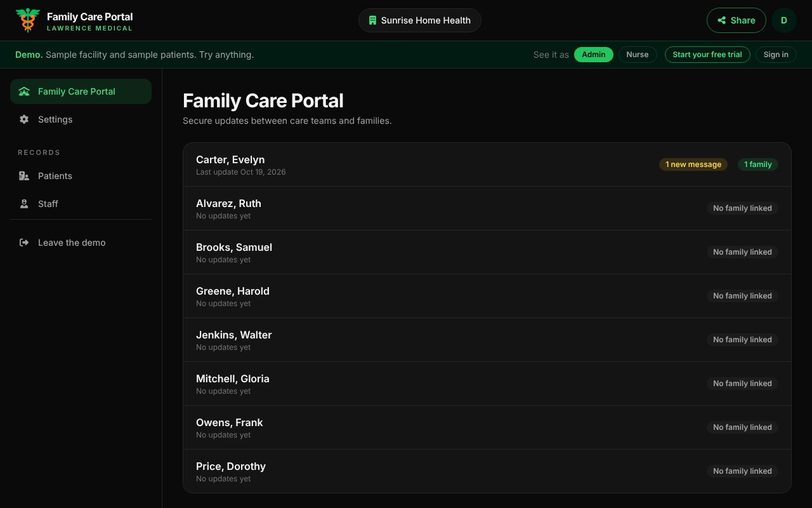This screenshot has width=812, height=508.
Task: Open the D user avatar
Action: click(784, 20)
